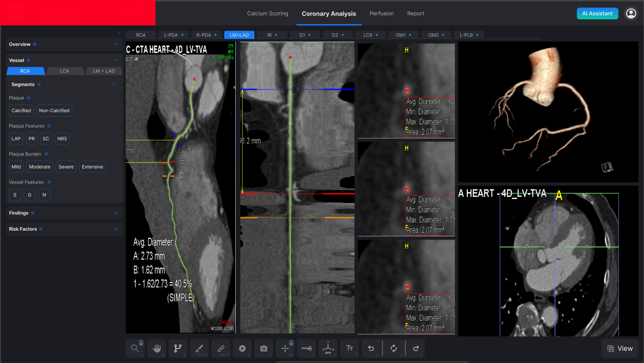Image resolution: width=644 pixels, height=363 pixels.
Task: Select the RI vessel tab
Action: (x=272, y=35)
